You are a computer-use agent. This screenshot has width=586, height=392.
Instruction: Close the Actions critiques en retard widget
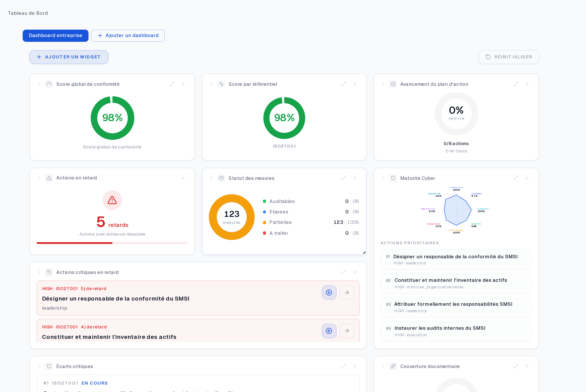(355, 272)
